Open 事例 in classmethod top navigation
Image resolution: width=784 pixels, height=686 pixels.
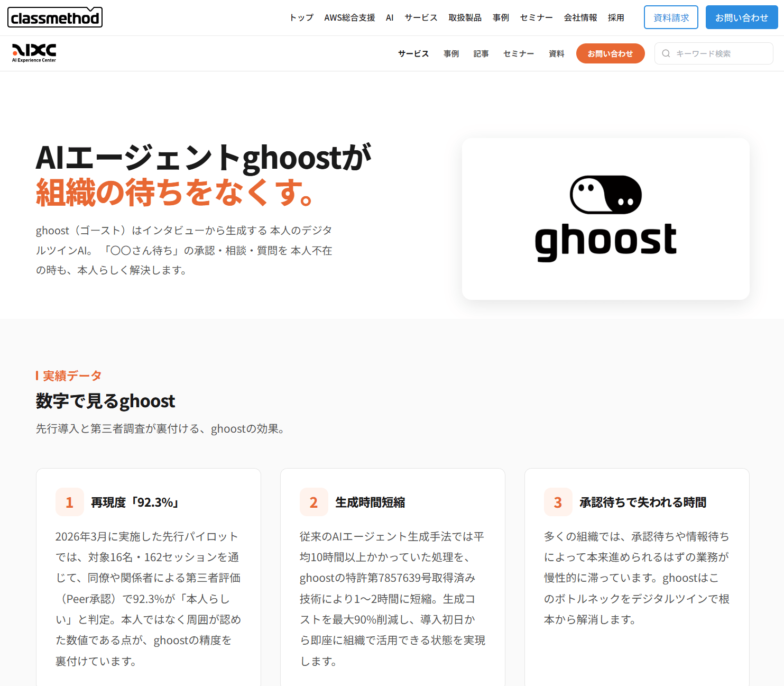501,18
